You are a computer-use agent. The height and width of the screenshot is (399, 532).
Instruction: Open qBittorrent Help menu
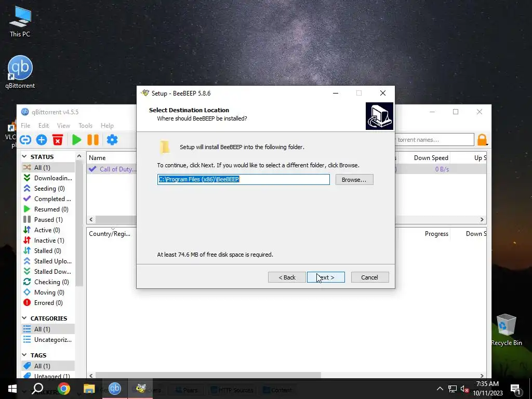pos(107,126)
